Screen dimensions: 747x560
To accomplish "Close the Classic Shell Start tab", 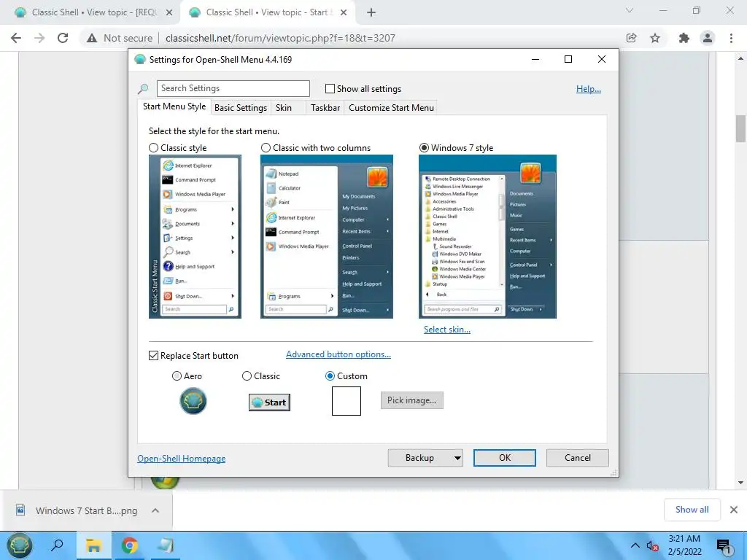I will [x=344, y=13].
